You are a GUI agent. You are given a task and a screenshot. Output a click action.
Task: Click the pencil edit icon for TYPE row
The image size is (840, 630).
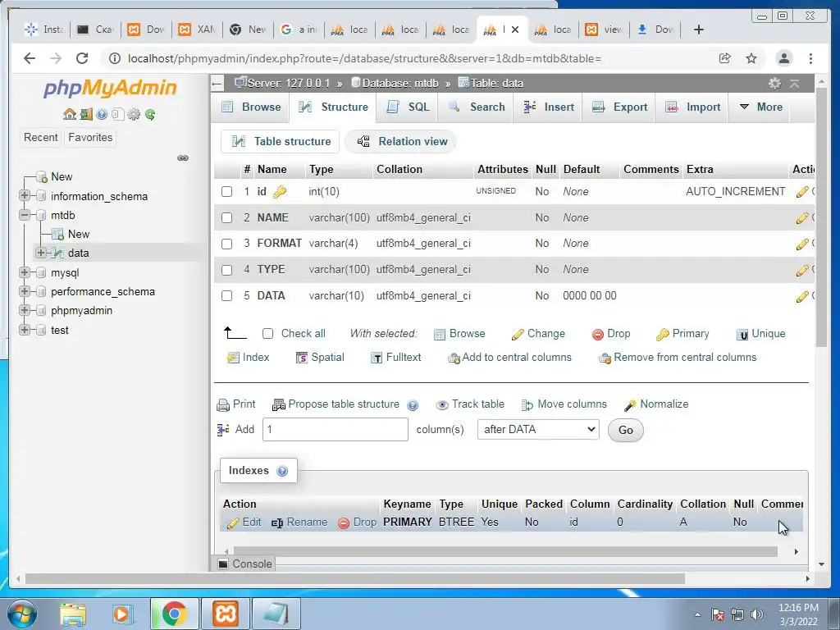tap(802, 270)
